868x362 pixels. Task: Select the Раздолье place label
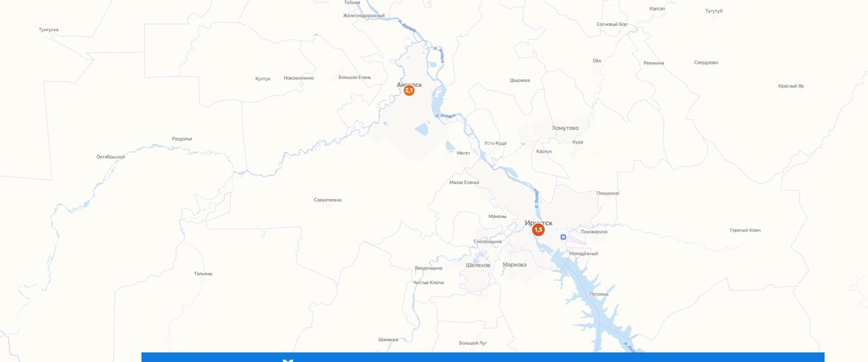tap(182, 138)
